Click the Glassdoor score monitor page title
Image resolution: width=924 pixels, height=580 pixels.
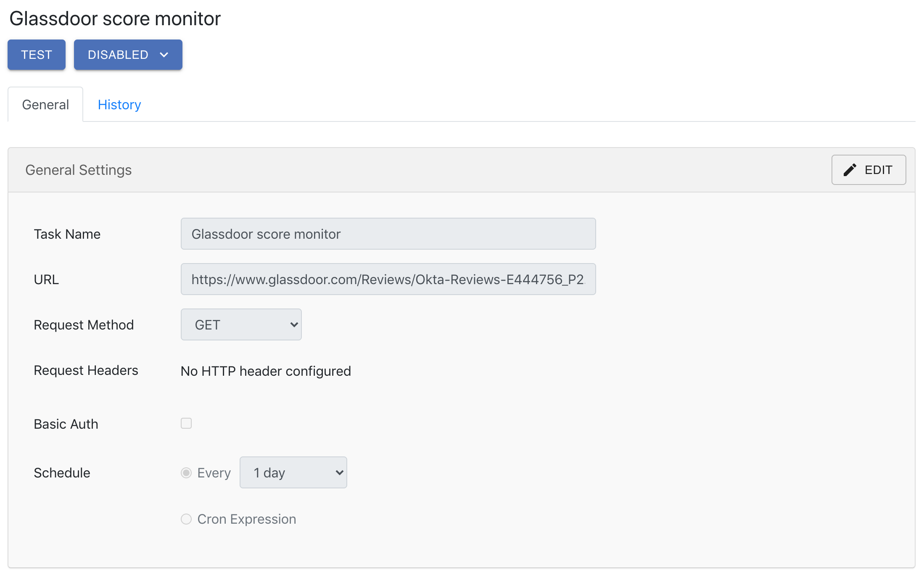(x=115, y=18)
